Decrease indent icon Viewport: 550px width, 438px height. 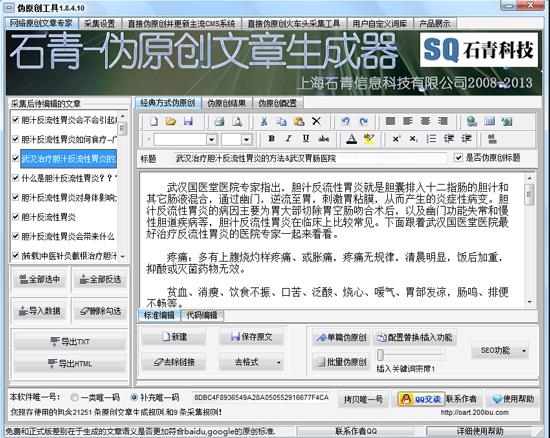[x=449, y=139]
